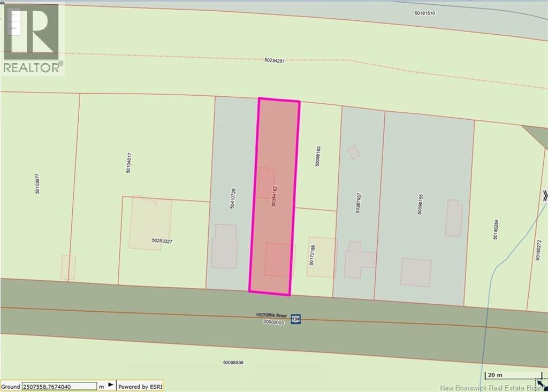Click parcel label 50234251 at top
Viewport: 548px width, 392px height.
(275, 61)
